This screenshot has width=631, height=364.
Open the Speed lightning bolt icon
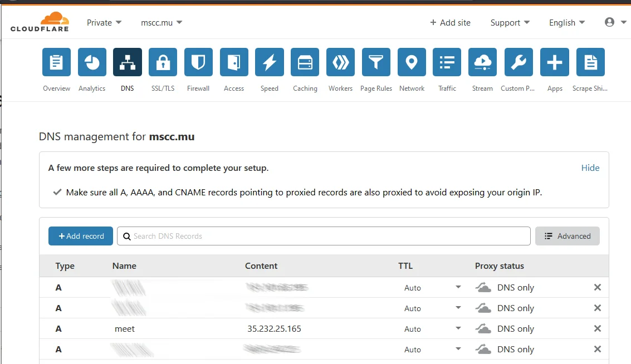pos(270,62)
